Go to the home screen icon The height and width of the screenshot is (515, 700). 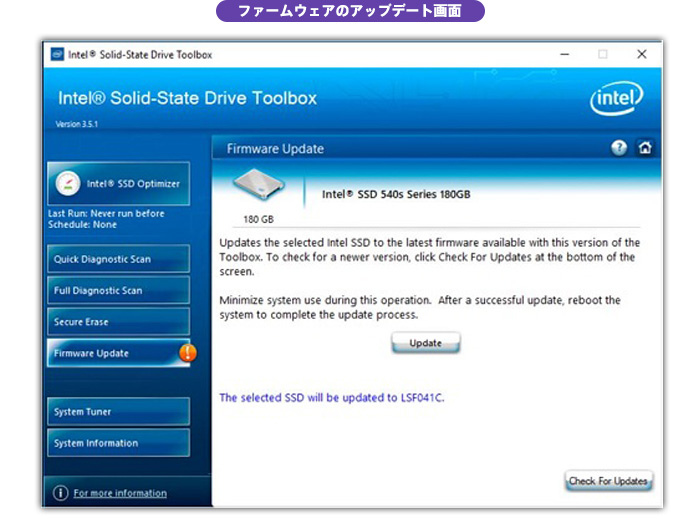(645, 148)
